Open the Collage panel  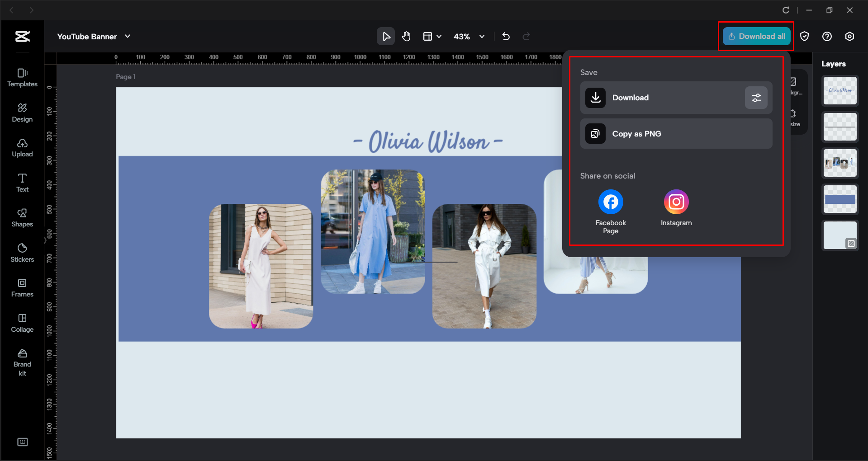point(22,322)
